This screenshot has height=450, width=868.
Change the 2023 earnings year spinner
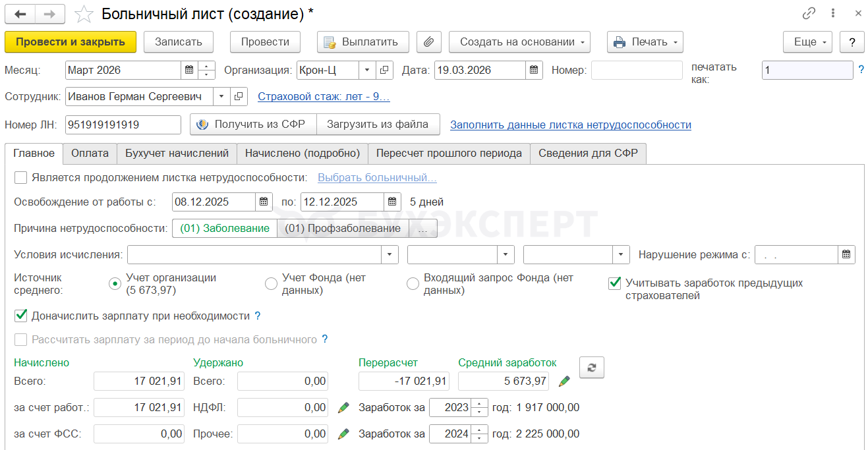point(480,407)
